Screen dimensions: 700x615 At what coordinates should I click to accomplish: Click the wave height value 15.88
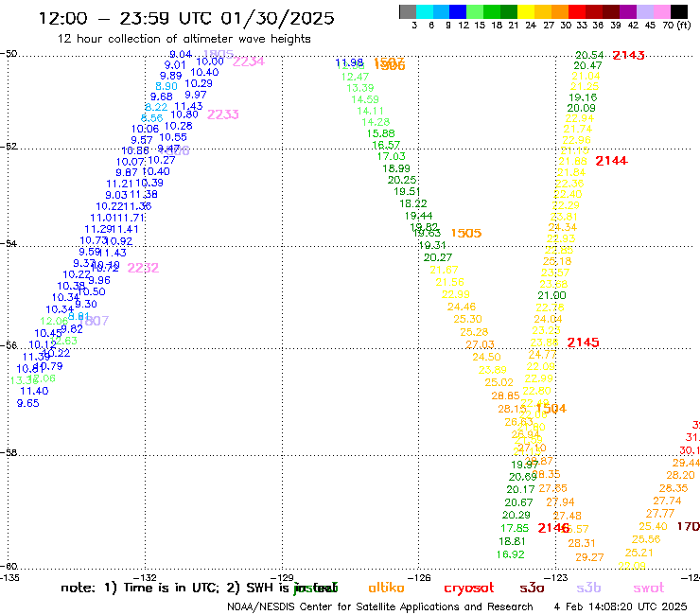[x=381, y=133]
